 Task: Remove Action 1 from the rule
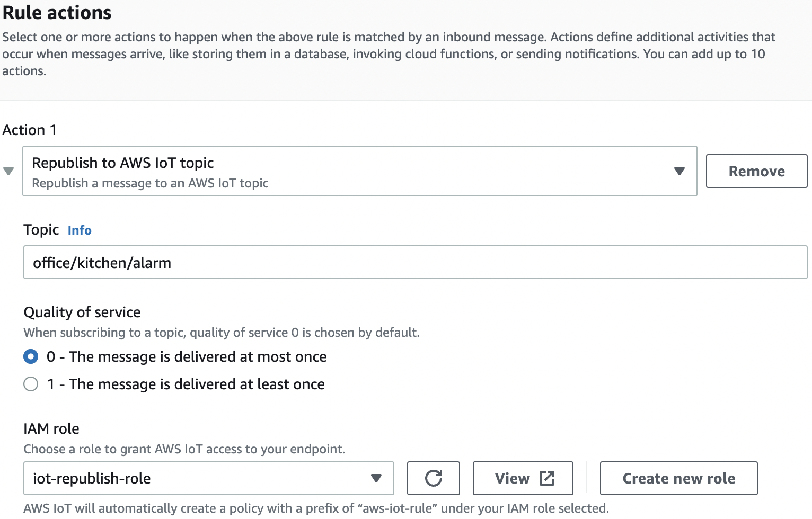pyautogui.click(x=756, y=171)
